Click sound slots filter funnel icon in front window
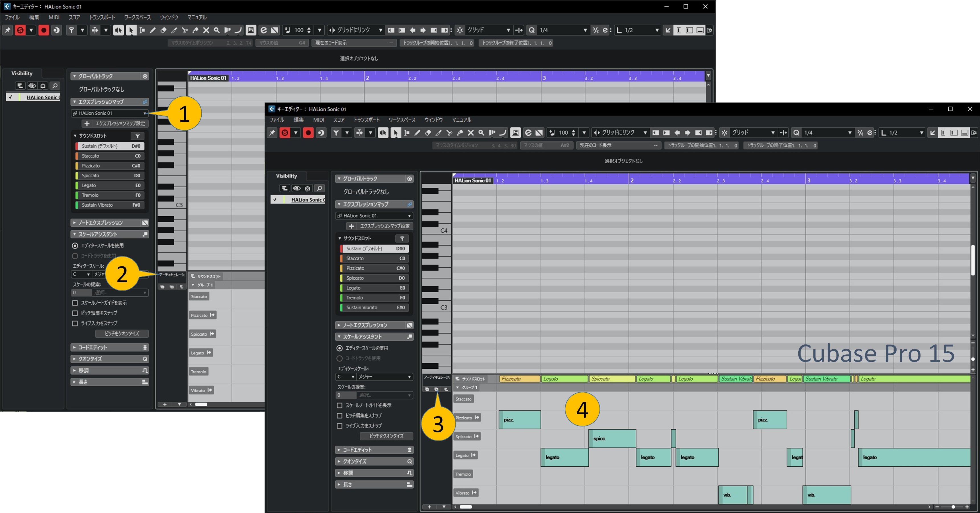 pos(402,239)
